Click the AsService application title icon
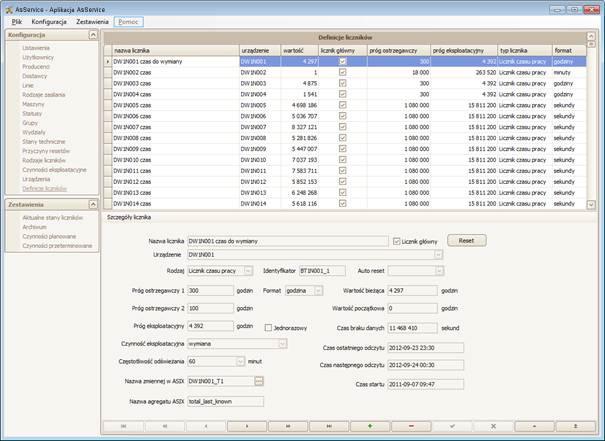Image resolution: width=605 pixels, height=441 pixels. click(x=9, y=10)
